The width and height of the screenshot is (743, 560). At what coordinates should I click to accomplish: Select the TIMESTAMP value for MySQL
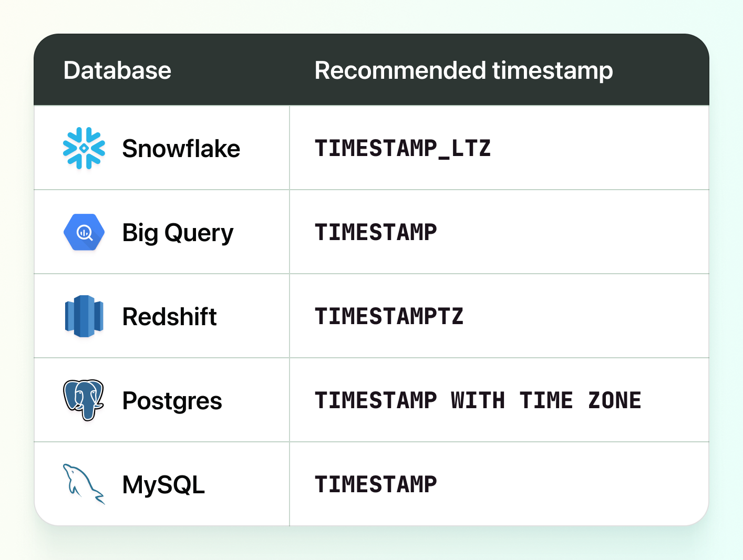[376, 484]
